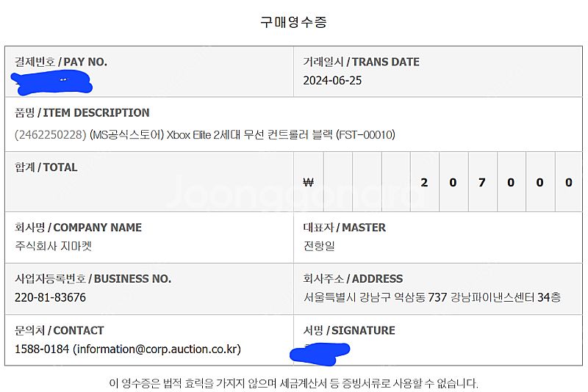Image resolution: width=588 pixels, height=392 pixels.
Task: Click the item number (2462250228)
Action: pyautogui.click(x=51, y=134)
